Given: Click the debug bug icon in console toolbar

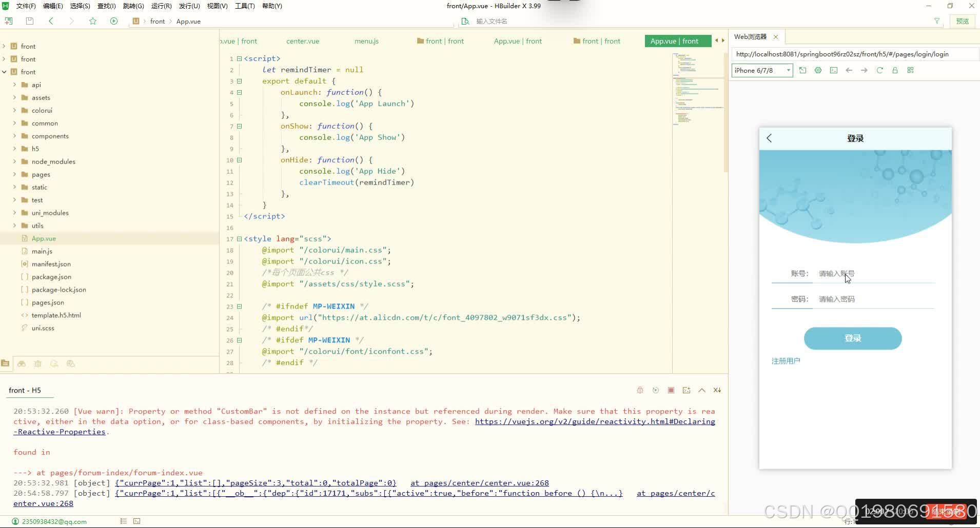Looking at the screenshot, I should pos(640,390).
